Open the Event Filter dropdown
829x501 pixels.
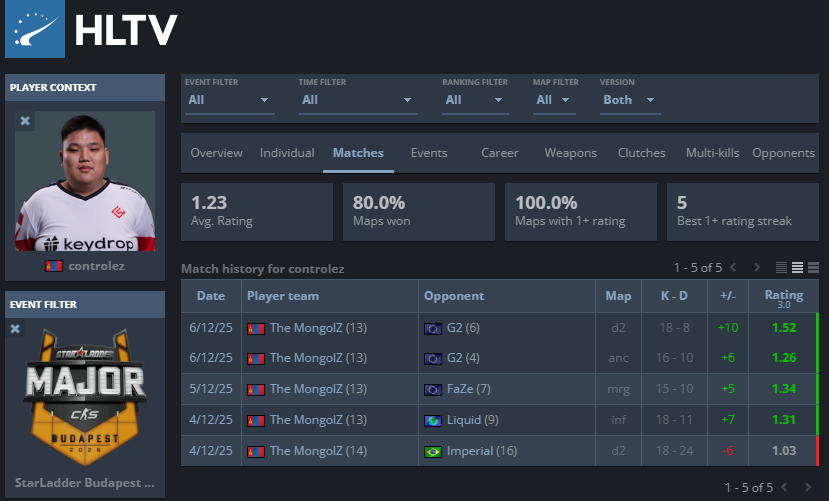pos(229,100)
